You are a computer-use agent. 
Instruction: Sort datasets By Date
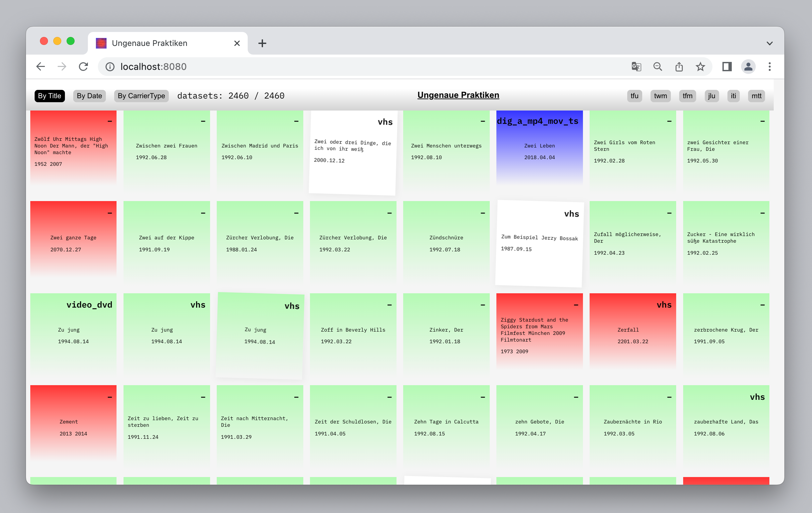click(x=89, y=96)
